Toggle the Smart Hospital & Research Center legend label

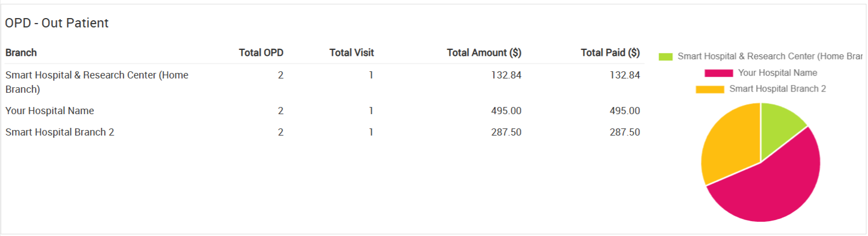click(x=769, y=57)
